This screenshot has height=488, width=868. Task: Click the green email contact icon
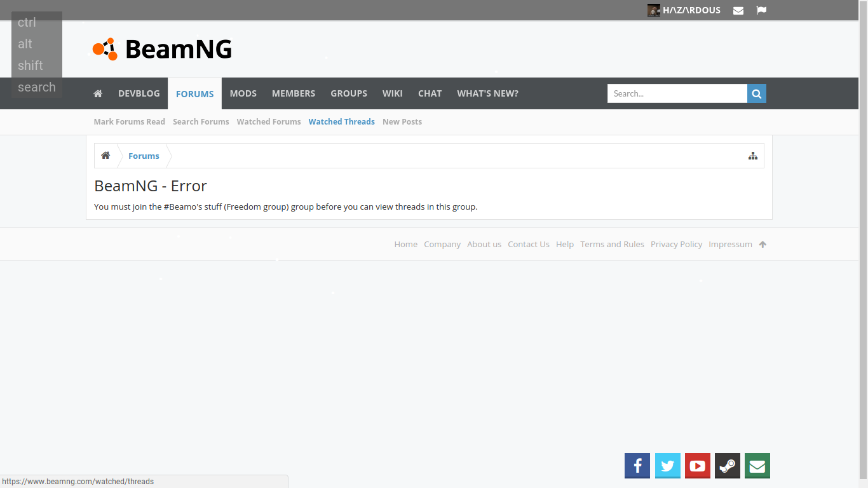[x=757, y=466]
